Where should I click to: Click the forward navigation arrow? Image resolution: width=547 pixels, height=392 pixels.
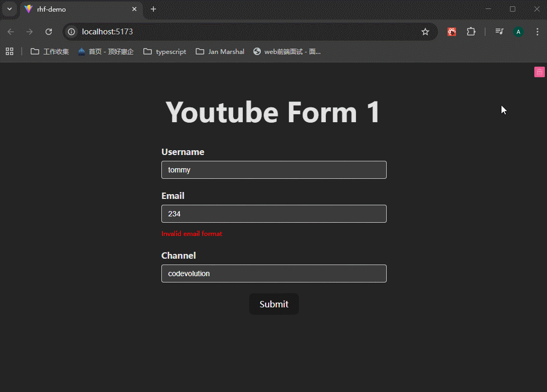tap(30, 32)
